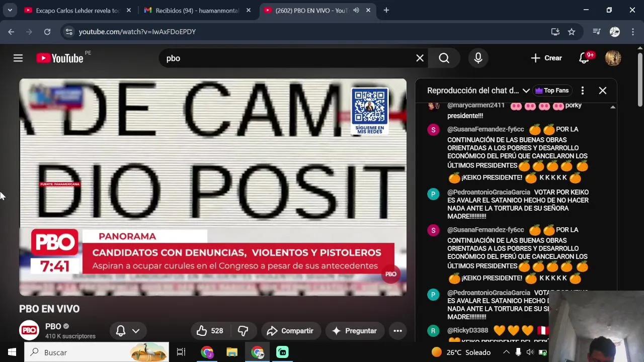This screenshot has width=644, height=362.
Task: Close the PBO EN VIVO tab
Action: tap(368, 10)
